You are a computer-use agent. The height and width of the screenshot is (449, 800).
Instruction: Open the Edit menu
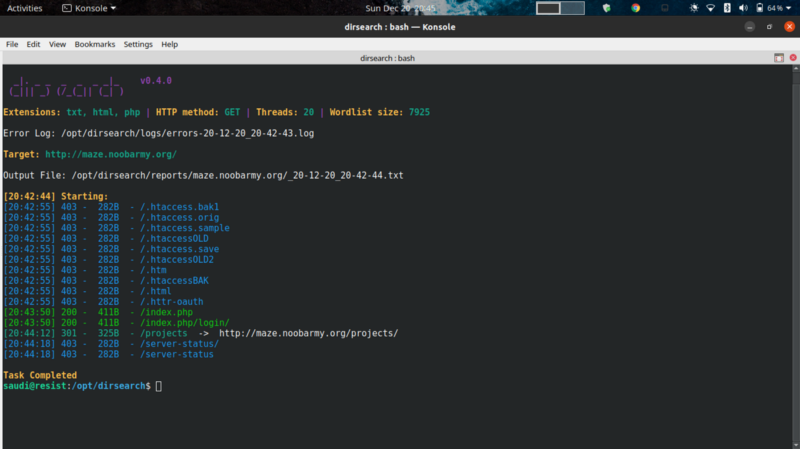click(x=33, y=44)
